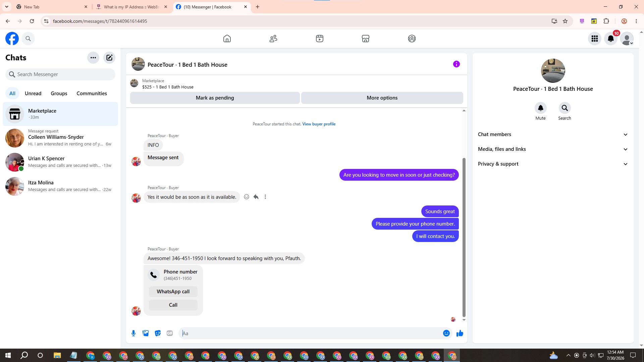Image resolution: width=644 pixels, height=362 pixels.
Task: Open the Marketplace chats entry
Action: pos(60,114)
